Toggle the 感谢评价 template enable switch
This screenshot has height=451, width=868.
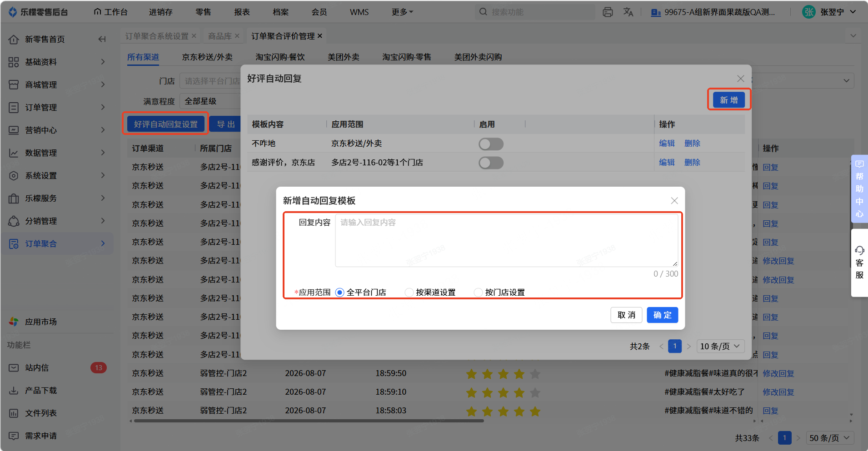(491, 163)
